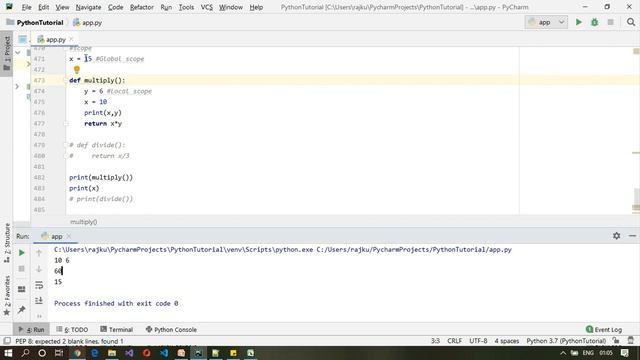
Task: Rerun app with the Run panel green arrow
Action: 22,253
